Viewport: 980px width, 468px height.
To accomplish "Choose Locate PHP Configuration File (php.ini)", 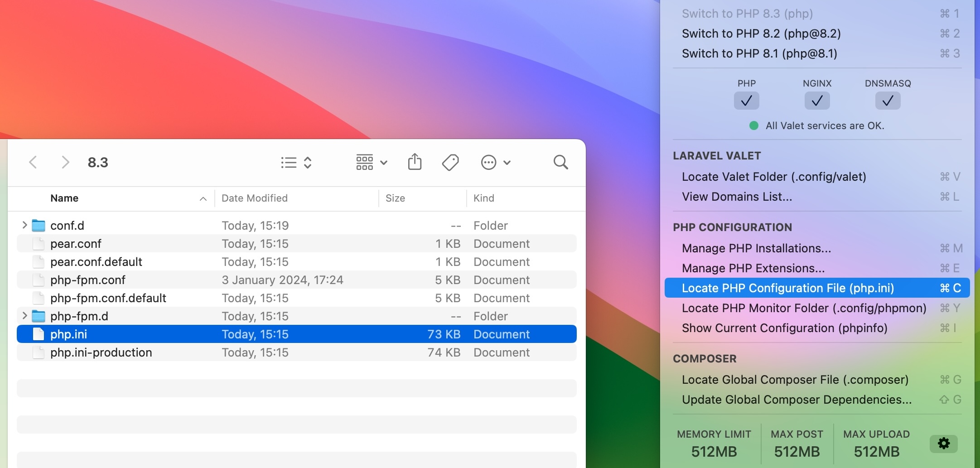I will pyautogui.click(x=817, y=288).
